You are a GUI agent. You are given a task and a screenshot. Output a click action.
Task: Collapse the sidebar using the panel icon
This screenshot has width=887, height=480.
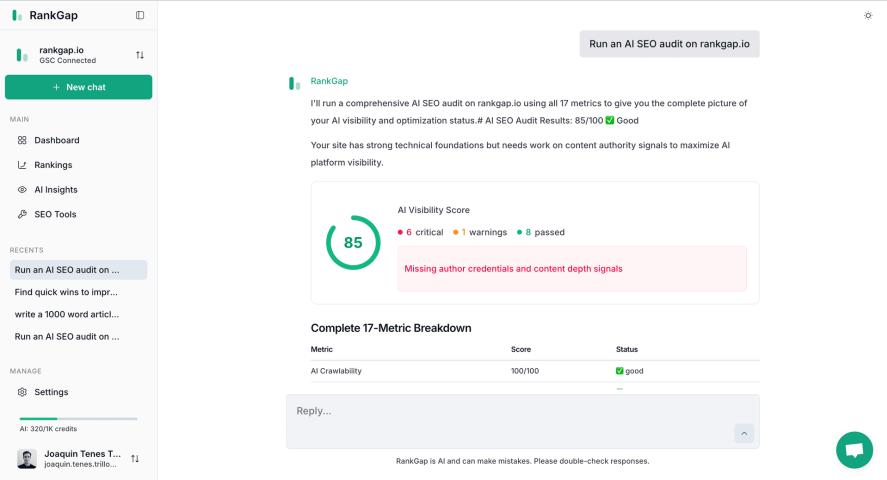pyautogui.click(x=140, y=15)
